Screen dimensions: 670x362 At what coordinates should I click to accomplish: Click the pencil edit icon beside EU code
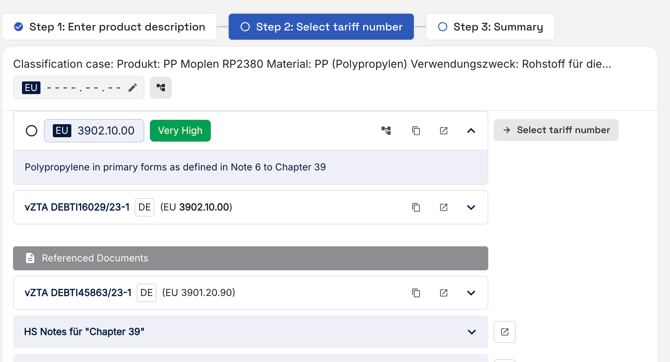[x=132, y=88]
